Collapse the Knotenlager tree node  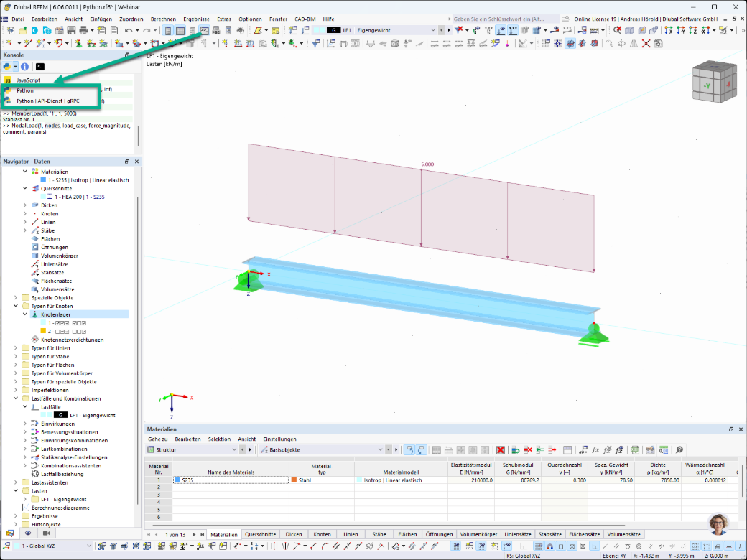click(x=25, y=314)
